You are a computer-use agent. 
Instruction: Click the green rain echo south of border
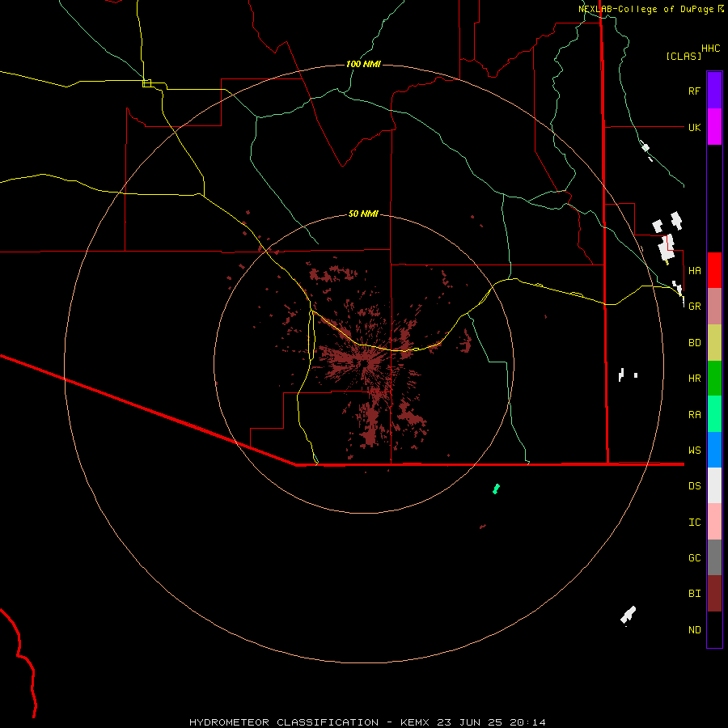[496, 489]
